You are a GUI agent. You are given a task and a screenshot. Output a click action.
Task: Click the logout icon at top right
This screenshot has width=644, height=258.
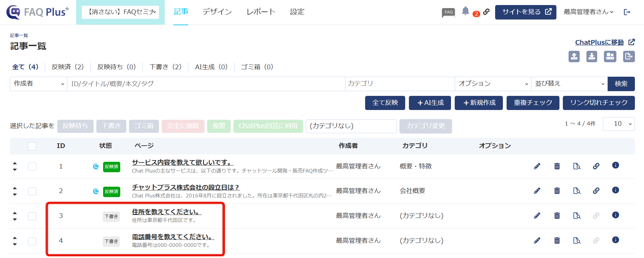[x=627, y=12]
